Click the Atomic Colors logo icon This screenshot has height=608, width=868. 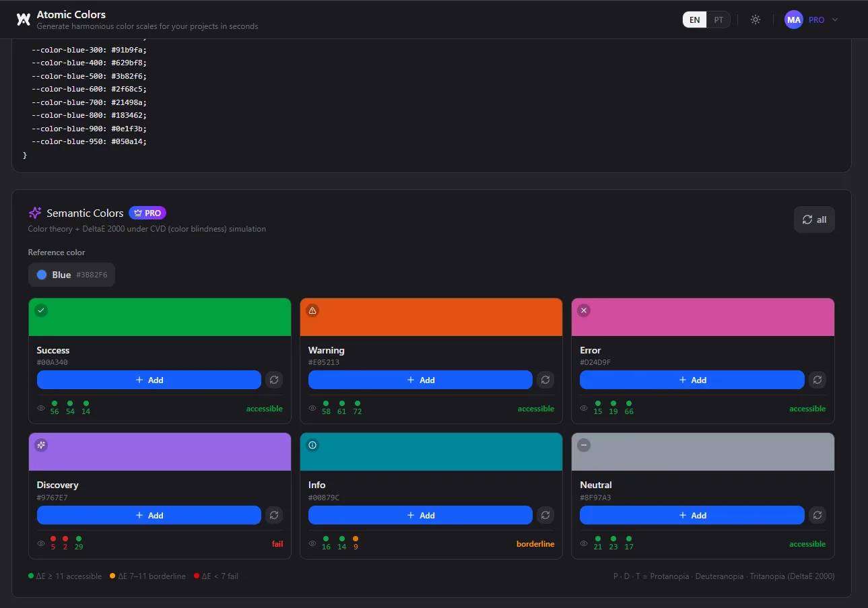pyautogui.click(x=24, y=20)
